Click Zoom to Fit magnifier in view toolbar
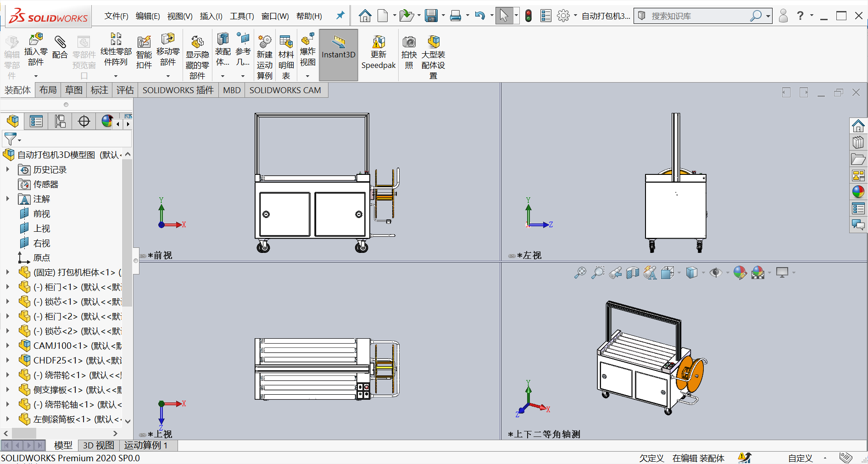The image size is (868, 464). (580, 273)
